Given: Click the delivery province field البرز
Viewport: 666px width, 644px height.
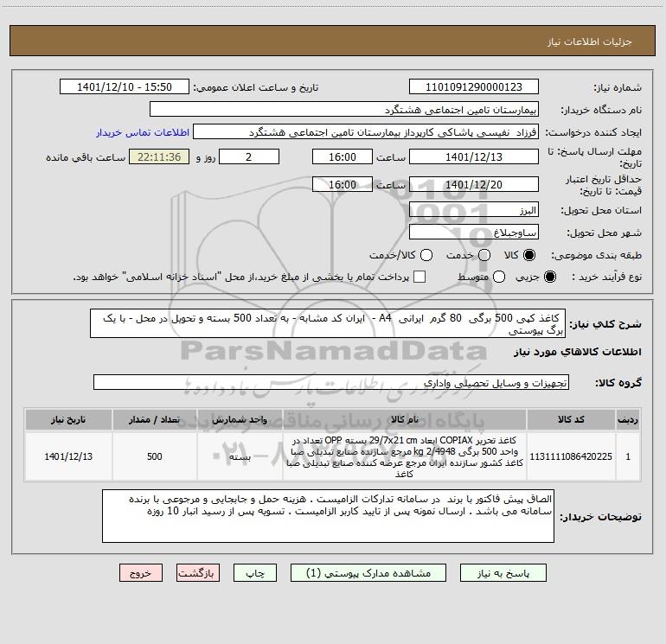Looking at the screenshot, I should (474, 210).
